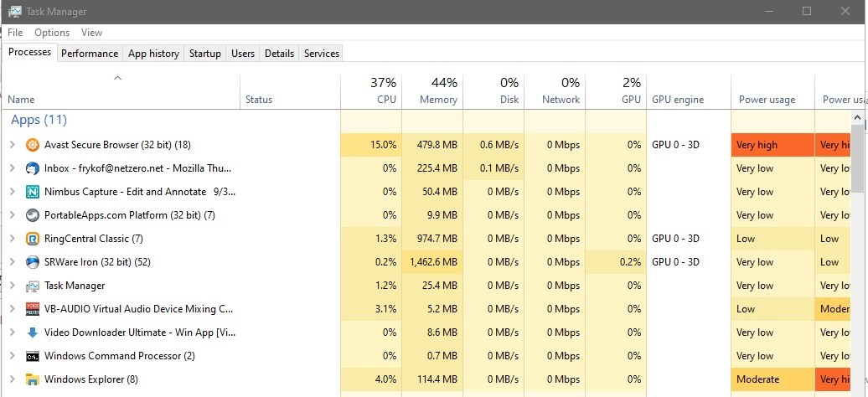Open the Options menu
Viewport: 868px width, 397px height.
point(52,33)
